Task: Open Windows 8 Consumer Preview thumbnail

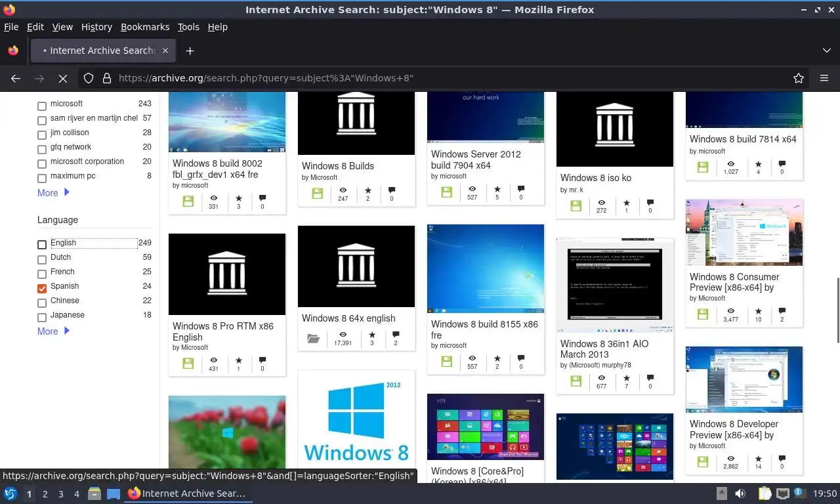Action: coord(744,232)
